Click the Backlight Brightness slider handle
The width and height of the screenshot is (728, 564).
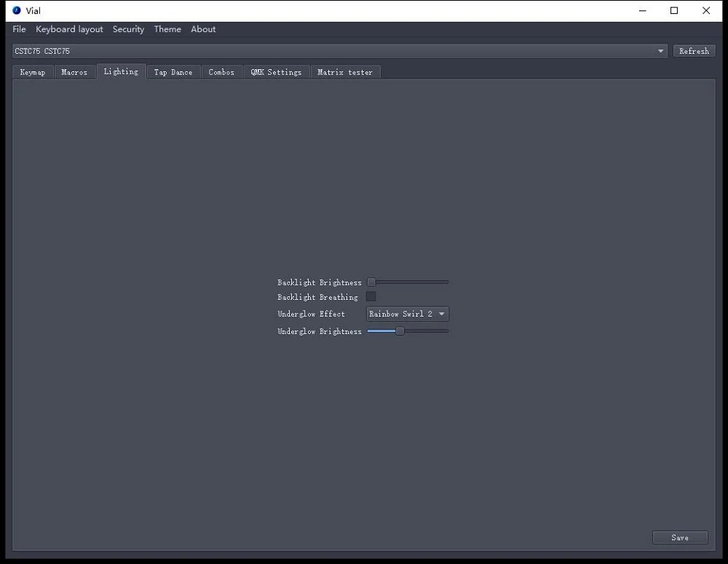tap(371, 282)
